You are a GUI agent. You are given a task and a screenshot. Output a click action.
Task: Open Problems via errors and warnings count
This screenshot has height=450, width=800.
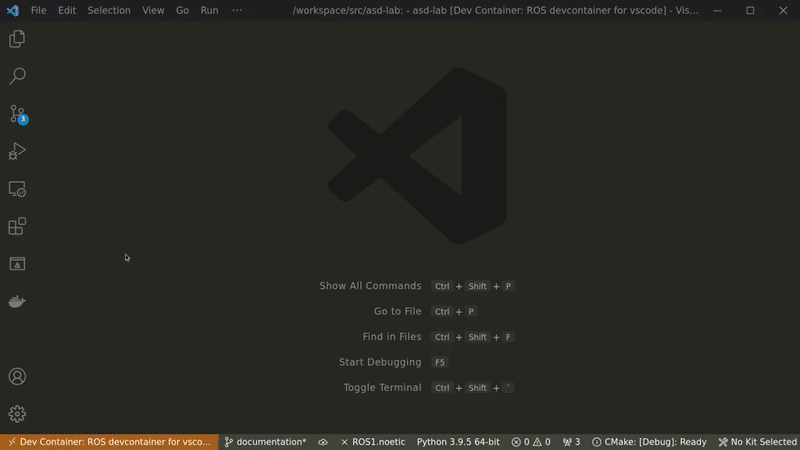pyautogui.click(x=531, y=442)
